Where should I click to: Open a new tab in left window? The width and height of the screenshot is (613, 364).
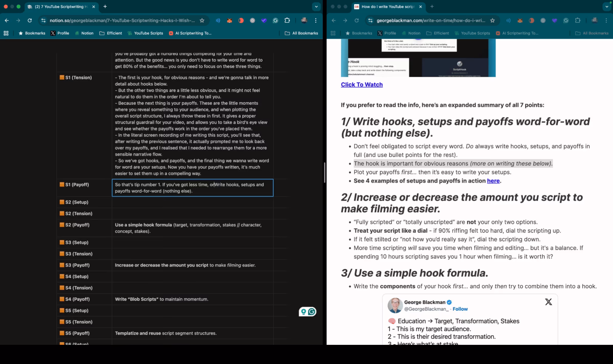pos(105,7)
